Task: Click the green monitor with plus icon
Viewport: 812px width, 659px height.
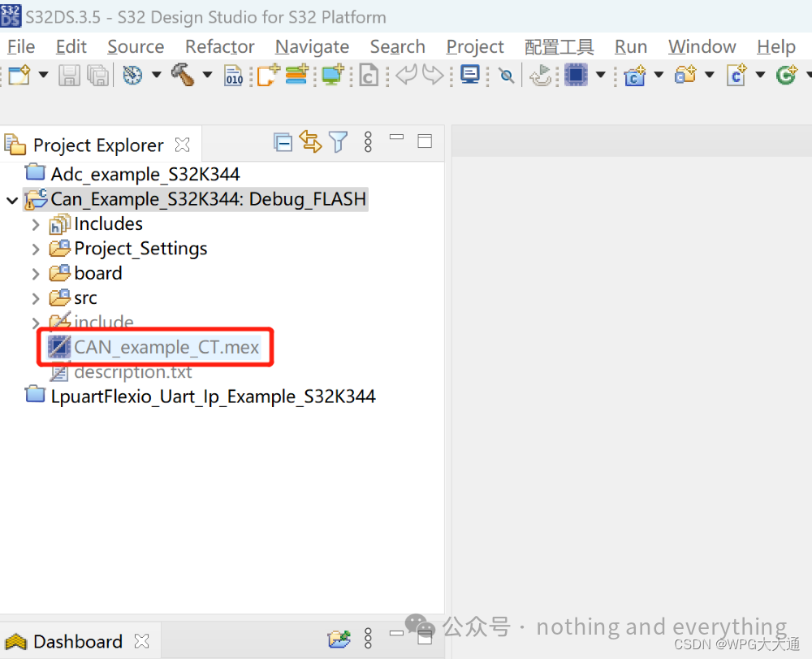Action: click(x=332, y=75)
